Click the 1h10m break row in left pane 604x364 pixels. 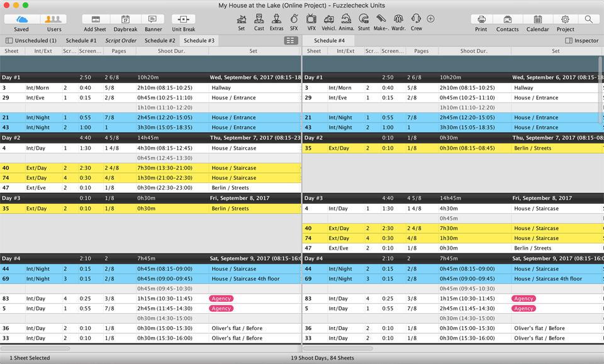point(150,108)
